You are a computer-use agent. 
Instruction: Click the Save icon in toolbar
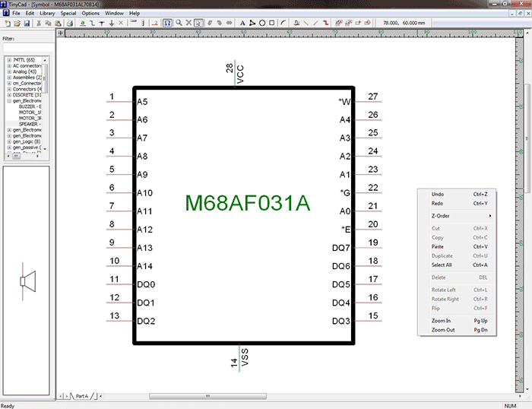click(x=27, y=24)
